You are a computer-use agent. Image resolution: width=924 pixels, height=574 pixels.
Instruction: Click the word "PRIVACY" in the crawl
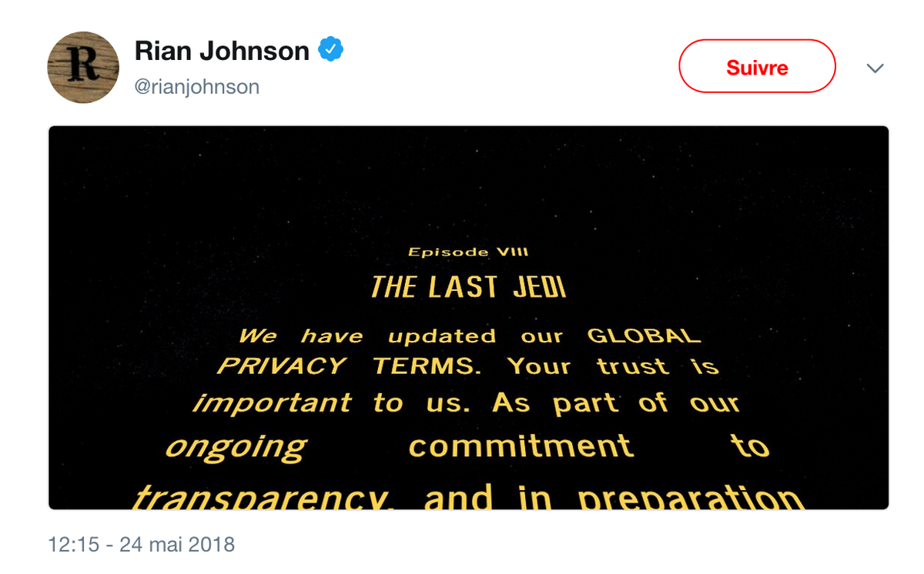[281, 366]
